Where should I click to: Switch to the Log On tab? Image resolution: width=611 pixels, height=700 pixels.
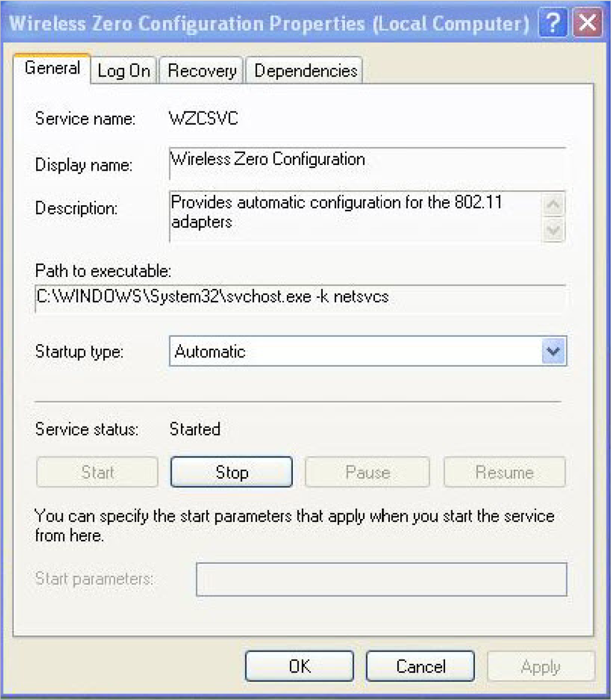coord(123,71)
